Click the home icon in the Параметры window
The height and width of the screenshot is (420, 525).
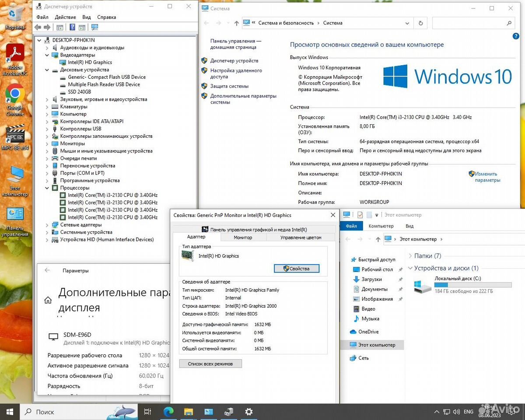(x=48, y=300)
